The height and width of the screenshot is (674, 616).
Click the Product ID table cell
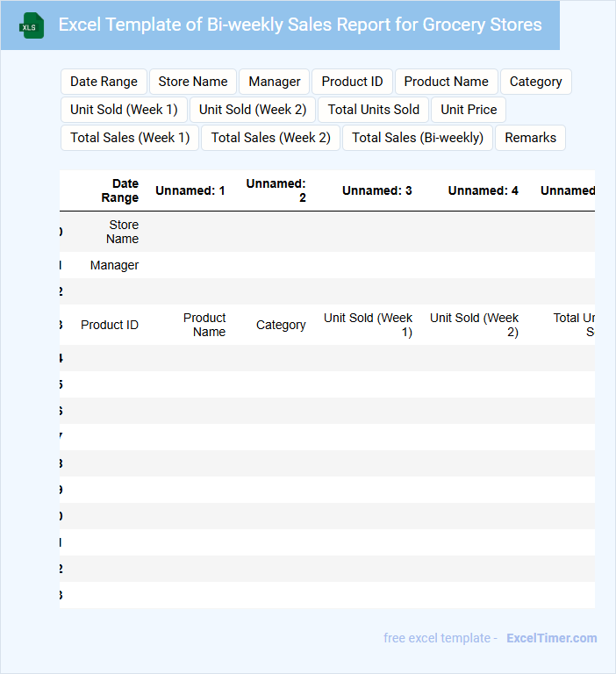point(110,325)
